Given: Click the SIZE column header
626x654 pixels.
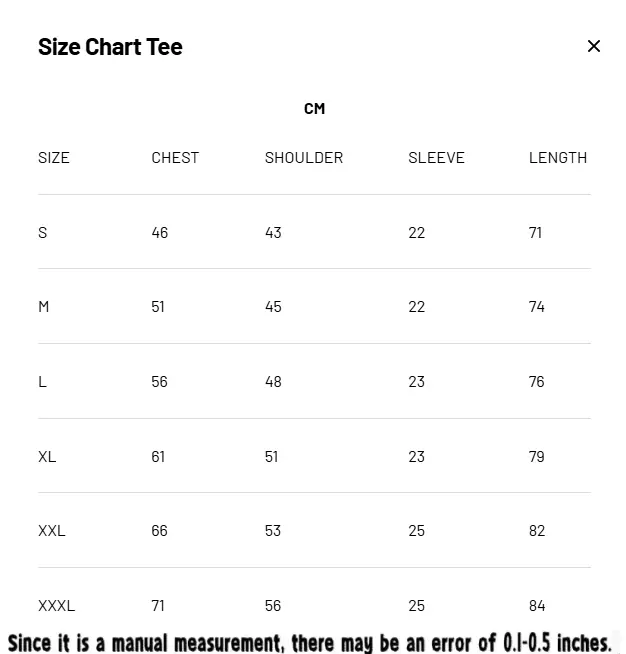Looking at the screenshot, I should tap(54, 157).
